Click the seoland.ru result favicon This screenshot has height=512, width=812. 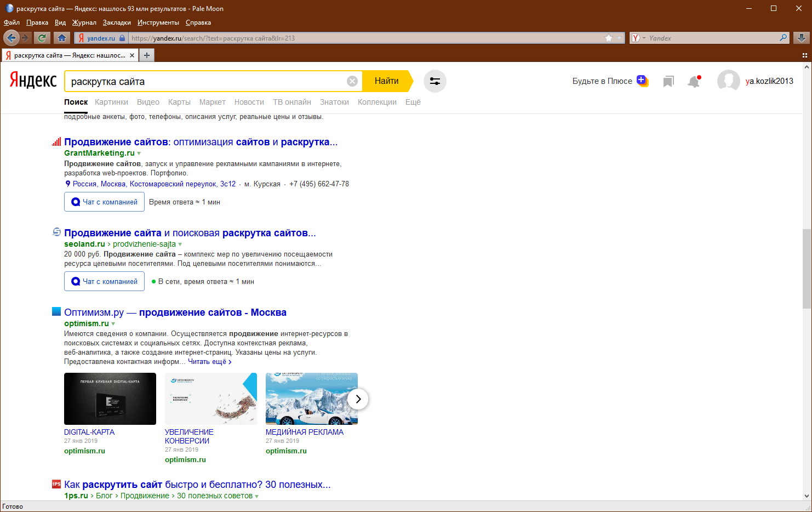coord(56,232)
